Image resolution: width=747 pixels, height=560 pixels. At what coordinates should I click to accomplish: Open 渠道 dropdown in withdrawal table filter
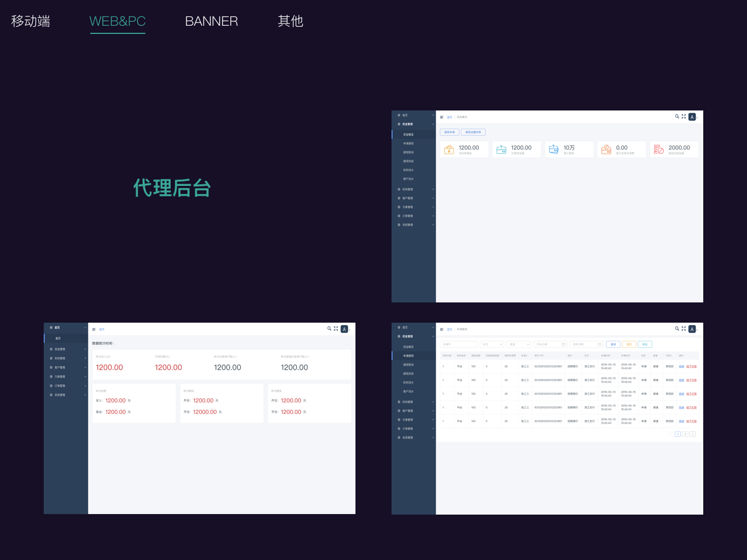click(x=519, y=345)
